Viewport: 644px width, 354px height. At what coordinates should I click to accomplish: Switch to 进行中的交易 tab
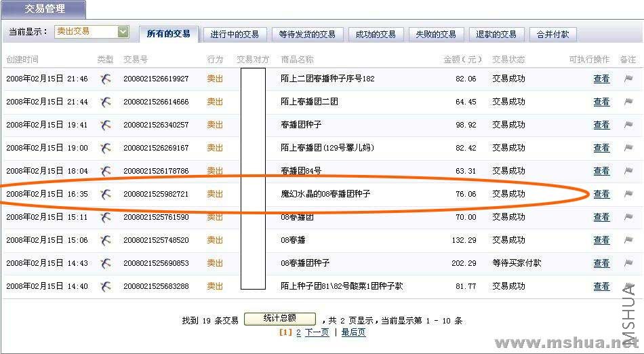pos(235,34)
